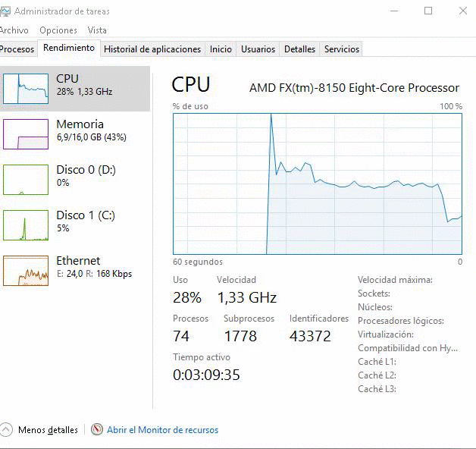The width and height of the screenshot is (476, 449).
Task: Switch to the Inicio tab
Action: 221,49
